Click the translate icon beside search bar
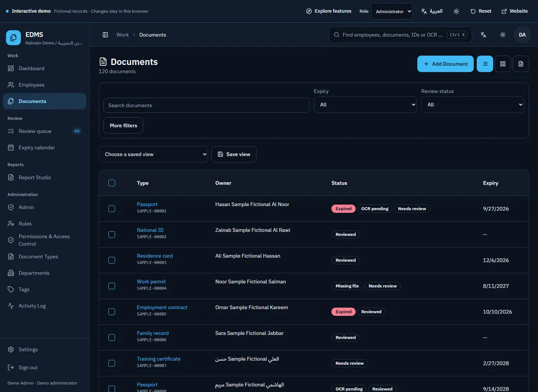The width and height of the screenshot is (538, 392). [x=484, y=35]
